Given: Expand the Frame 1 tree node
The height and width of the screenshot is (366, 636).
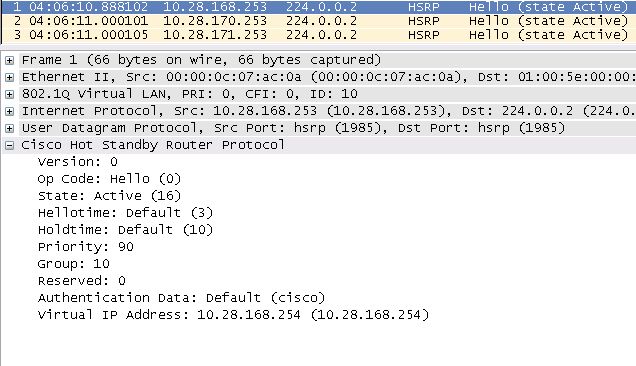Looking at the screenshot, I should click(x=9, y=60).
